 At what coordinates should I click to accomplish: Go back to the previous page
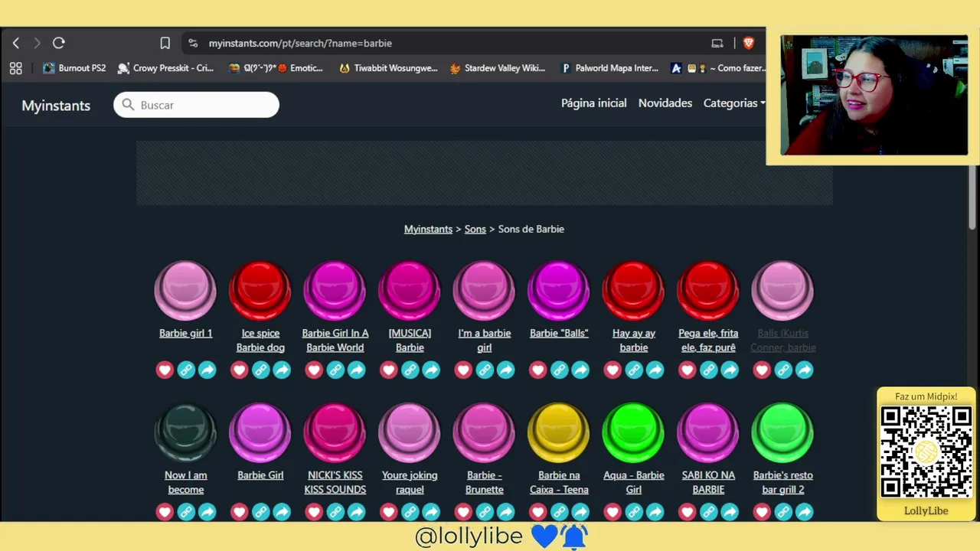pyautogui.click(x=16, y=44)
